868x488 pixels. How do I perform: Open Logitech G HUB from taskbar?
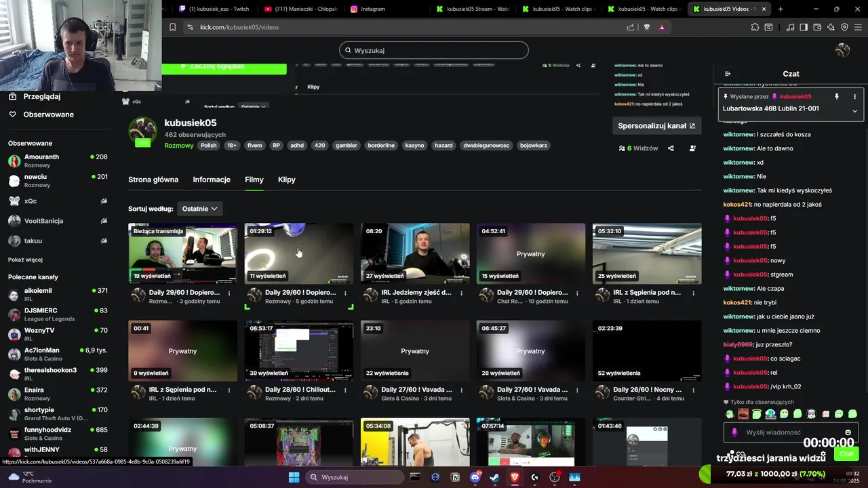[x=534, y=477]
